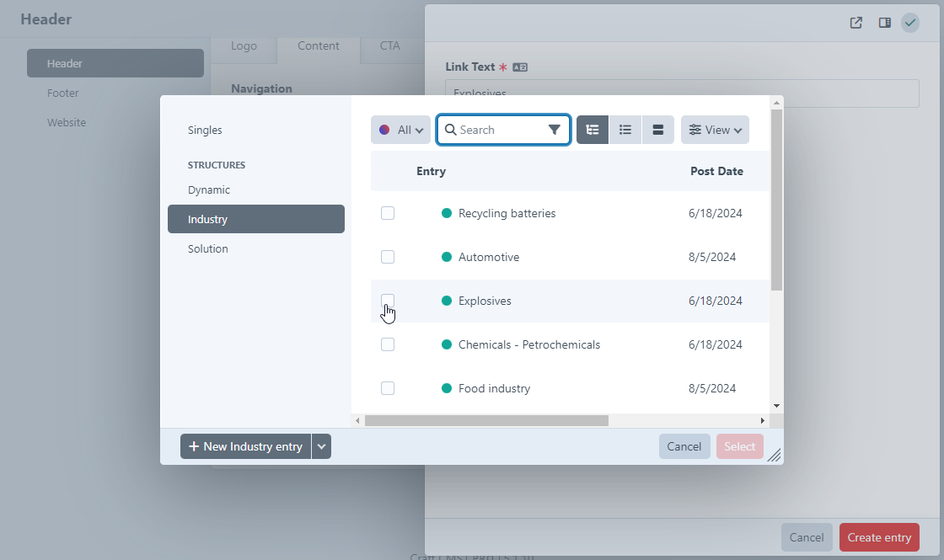This screenshot has width=944, height=560.
Task: Click the search filter funnel icon
Action: coord(554,130)
